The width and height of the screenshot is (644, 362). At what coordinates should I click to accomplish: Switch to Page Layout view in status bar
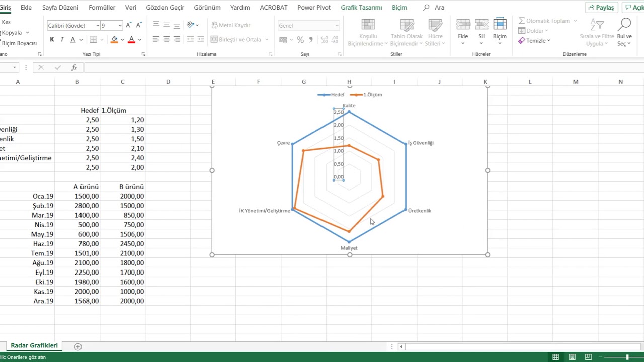click(x=572, y=357)
